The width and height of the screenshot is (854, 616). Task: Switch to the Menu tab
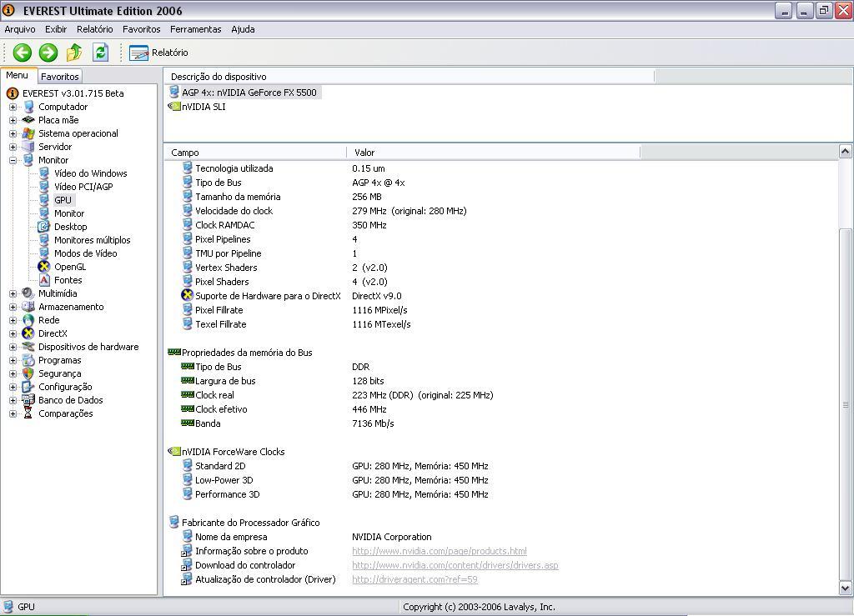pos(18,76)
